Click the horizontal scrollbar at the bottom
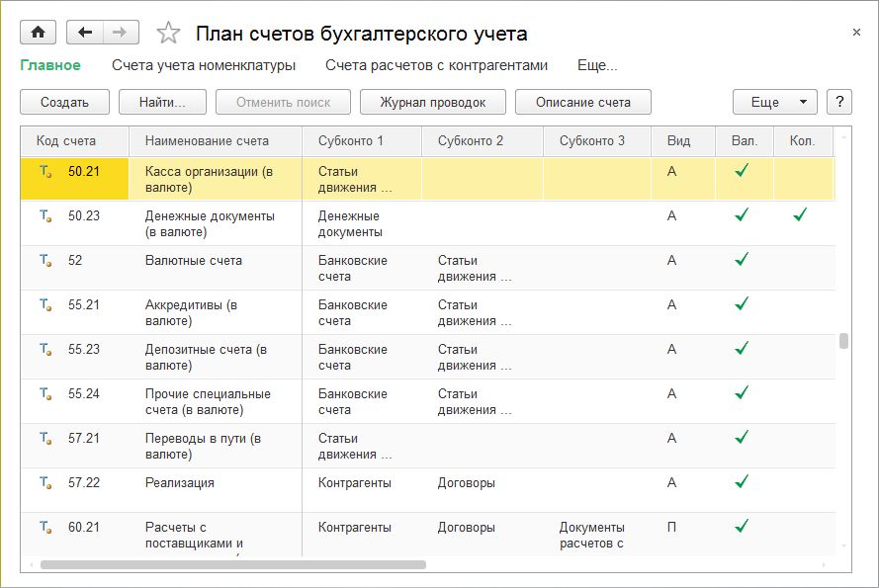 [233, 565]
